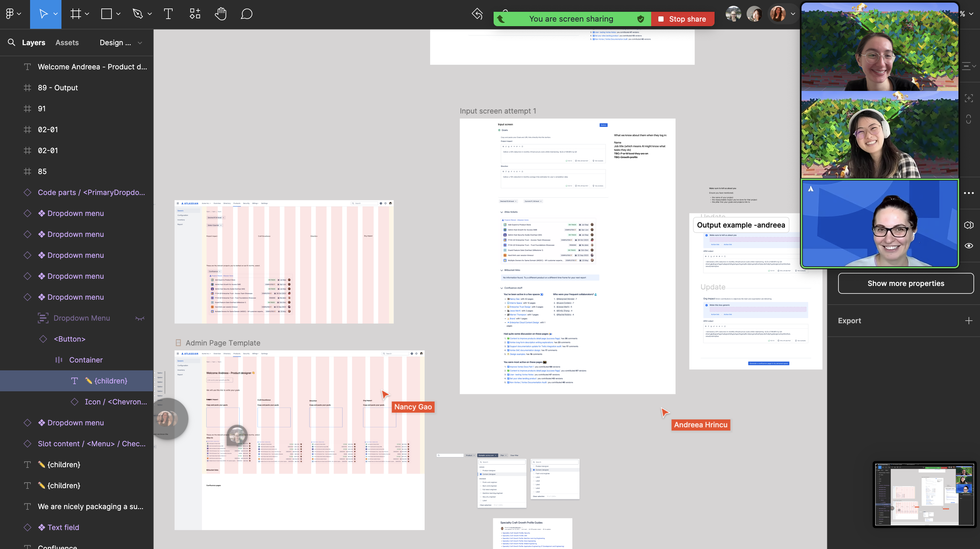Open the Figma main menu dropdown
The height and width of the screenshot is (549, 980).
coord(13,14)
